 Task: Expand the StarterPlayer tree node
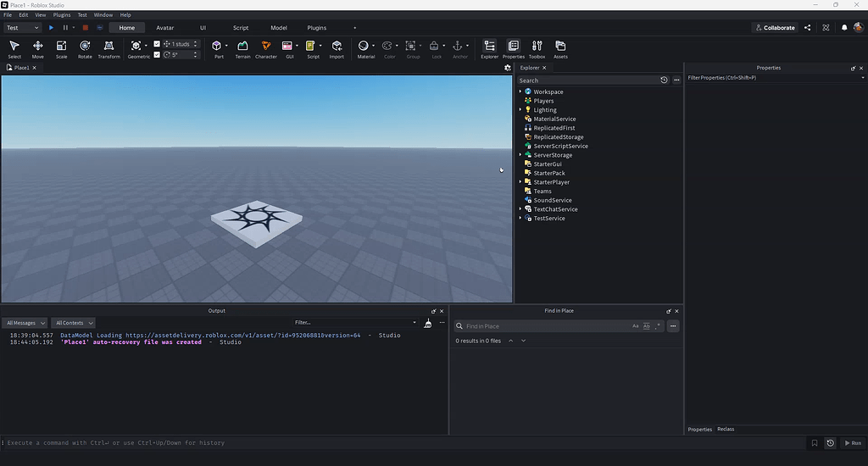pyautogui.click(x=520, y=182)
